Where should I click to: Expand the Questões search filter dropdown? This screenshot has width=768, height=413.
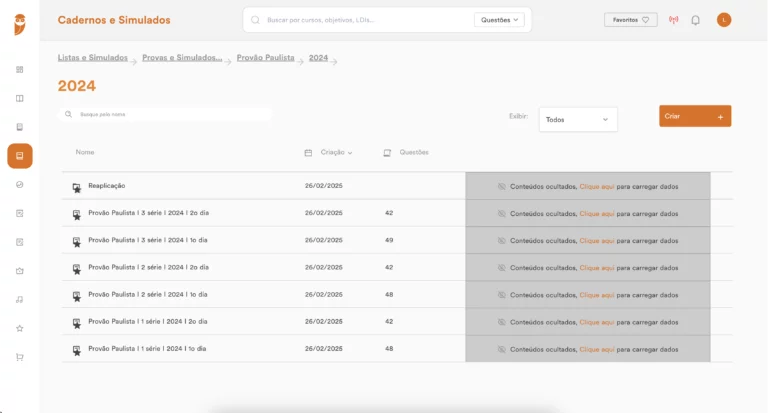[x=501, y=20]
